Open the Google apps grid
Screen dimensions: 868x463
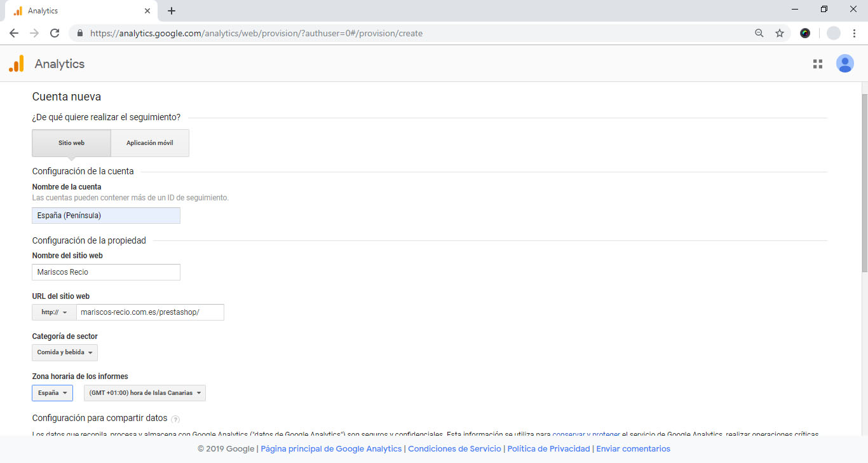coord(818,64)
